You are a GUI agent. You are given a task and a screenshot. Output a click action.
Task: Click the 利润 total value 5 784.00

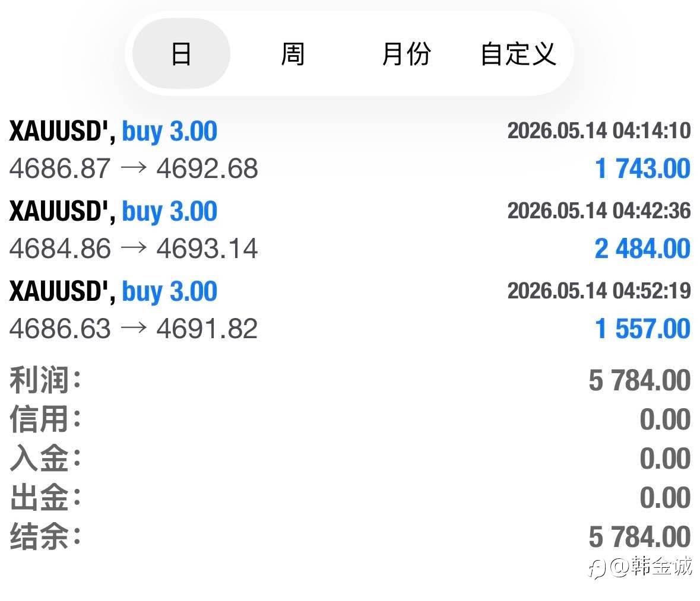tap(639, 380)
